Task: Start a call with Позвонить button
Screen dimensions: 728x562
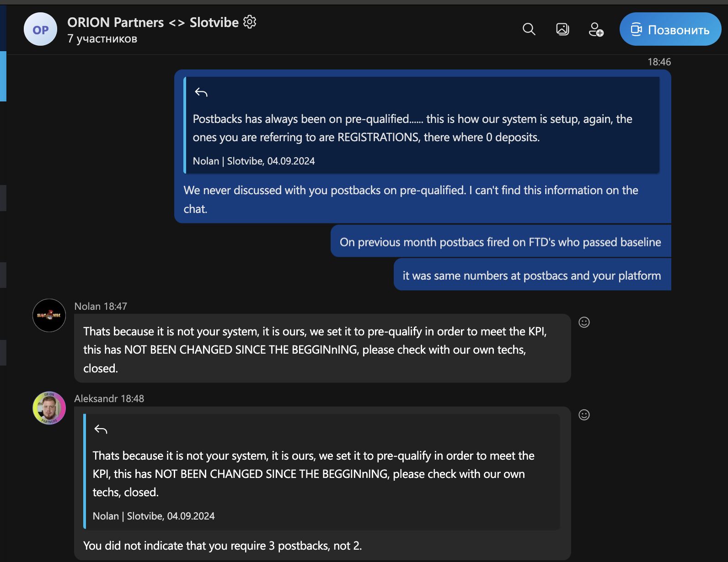Action: pyautogui.click(x=670, y=29)
